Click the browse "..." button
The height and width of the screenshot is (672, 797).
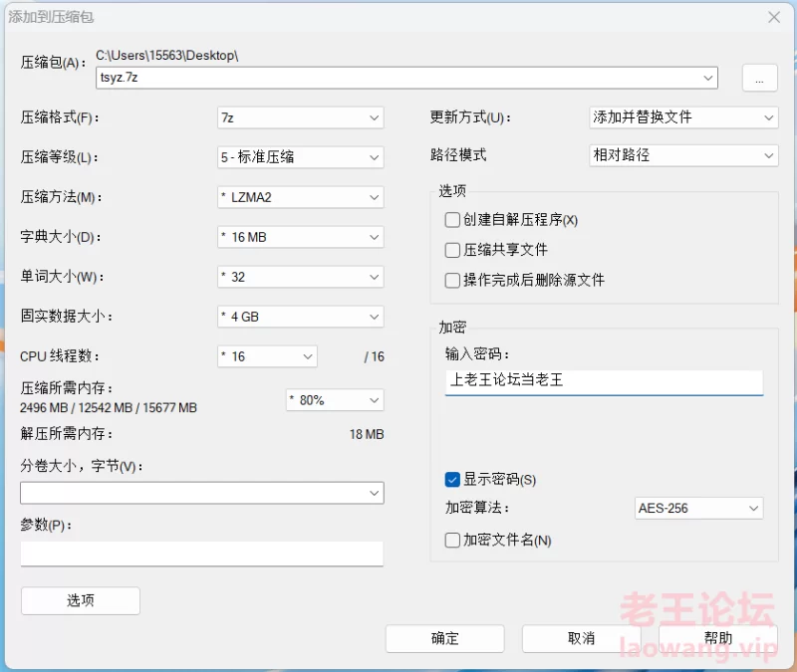[759, 79]
